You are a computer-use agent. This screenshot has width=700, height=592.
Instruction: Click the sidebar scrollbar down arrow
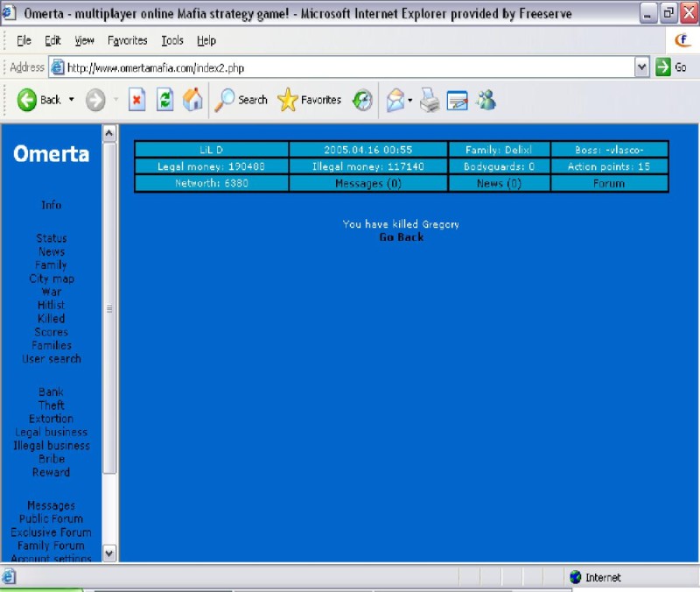coord(109,553)
